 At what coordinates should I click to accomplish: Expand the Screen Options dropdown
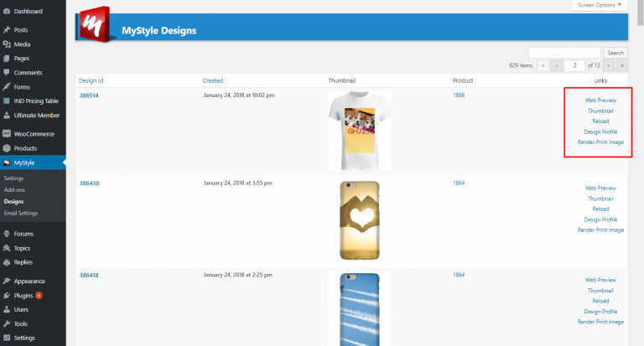click(x=599, y=5)
